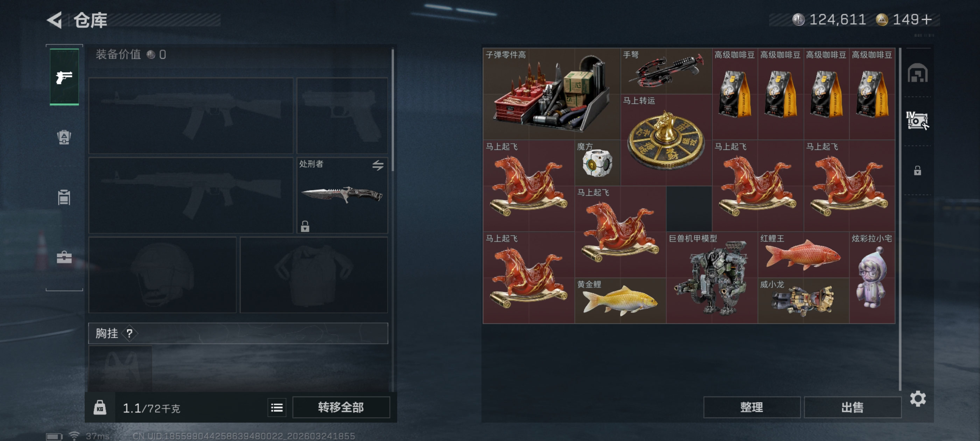Toggle the padlock icon in the right sidebar
980x441 pixels.
pyautogui.click(x=917, y=170)
